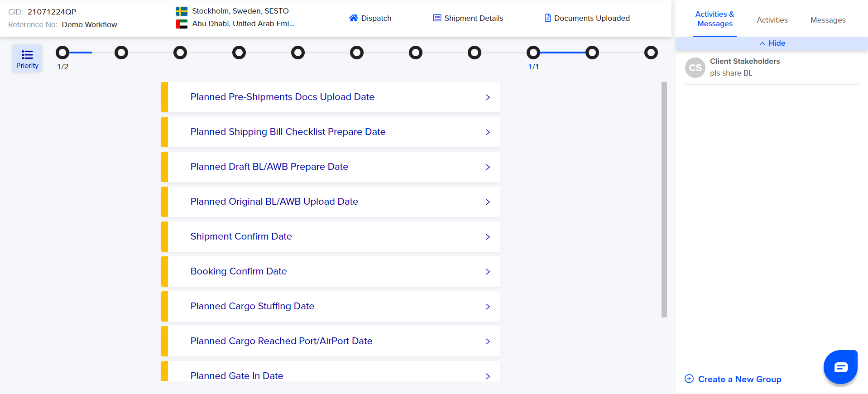Collapse the panel using Hide

(772, 43)
